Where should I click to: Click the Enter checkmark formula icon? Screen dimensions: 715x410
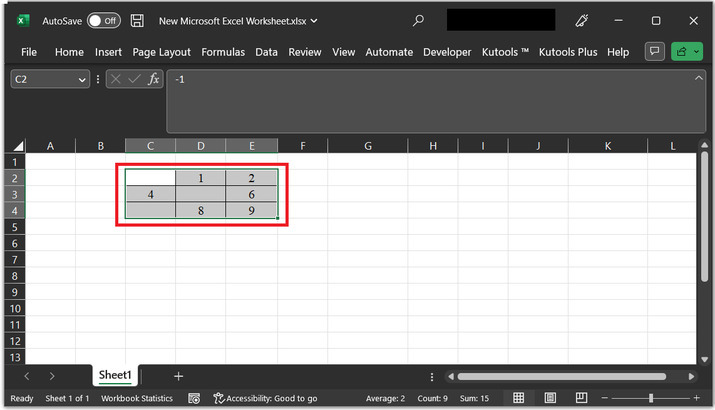134,79
